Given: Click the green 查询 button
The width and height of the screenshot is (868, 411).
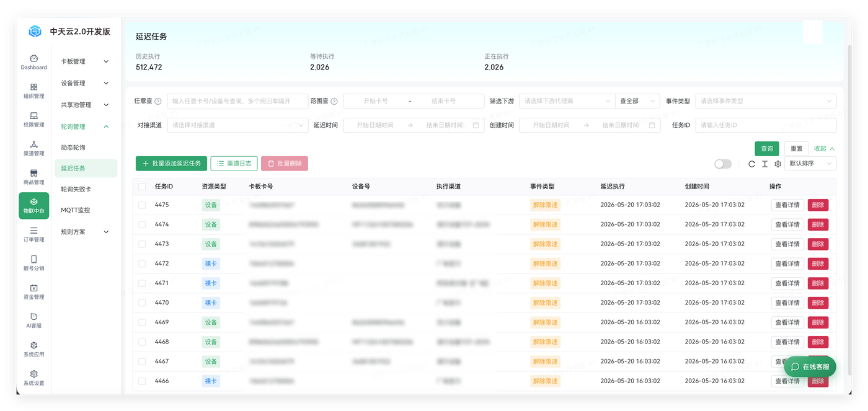Looking at the screenshot, I should [x=767, y=149].
